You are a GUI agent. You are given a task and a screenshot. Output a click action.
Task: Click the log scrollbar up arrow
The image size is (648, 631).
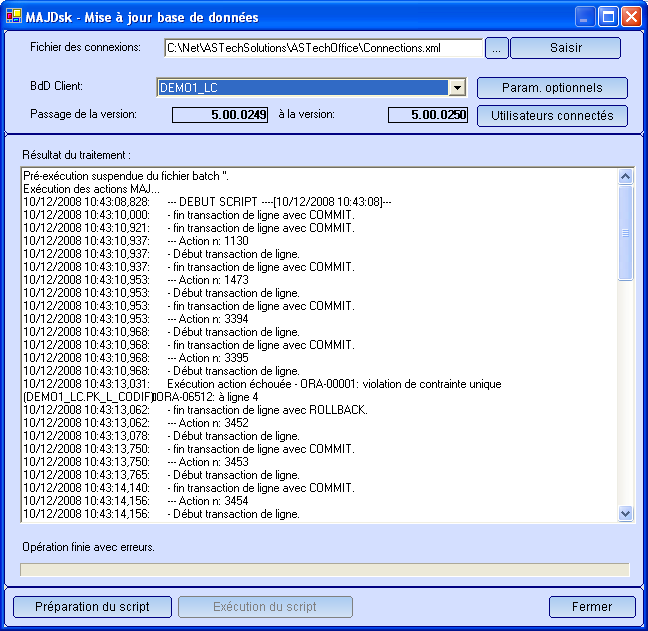click(x=625, y=176)
